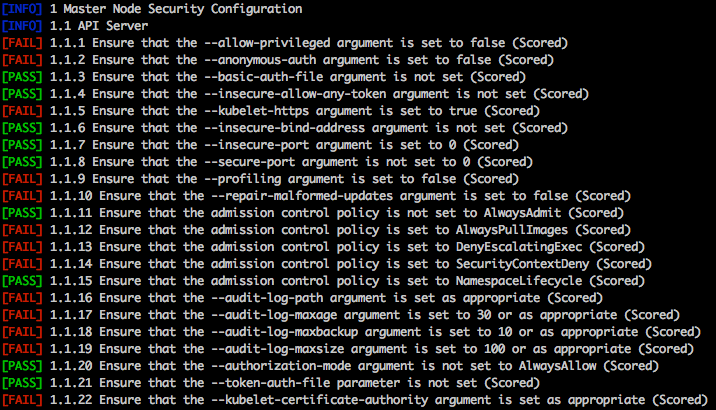Click the [FAIL] tag on check 1.1.1
This screenshot has width=716, height=410.
[x=22, y=42]
